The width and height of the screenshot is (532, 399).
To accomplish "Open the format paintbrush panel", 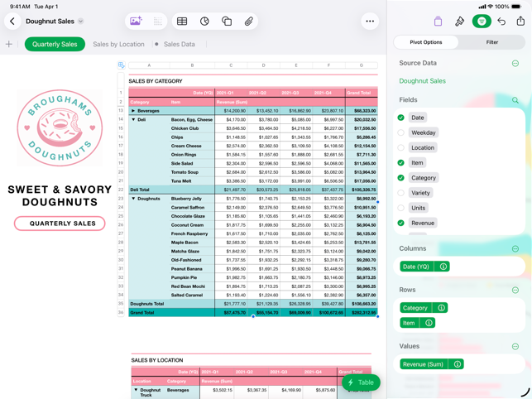I will click(x=459, y=22).
